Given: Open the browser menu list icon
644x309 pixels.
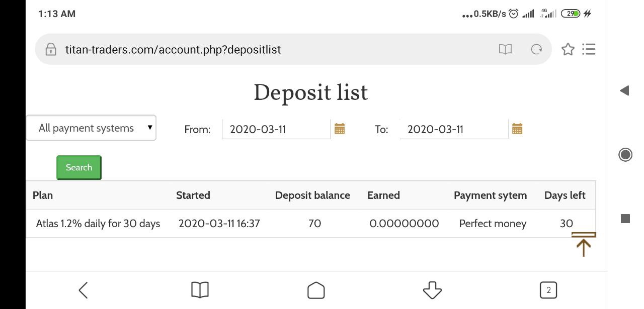Looking at the screenshot, I should 589,49.
